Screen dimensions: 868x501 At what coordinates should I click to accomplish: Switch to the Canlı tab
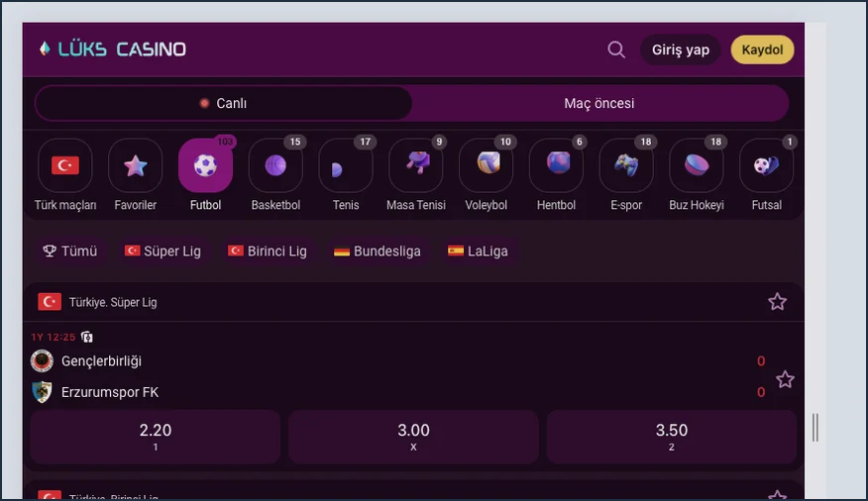(224, 103)
